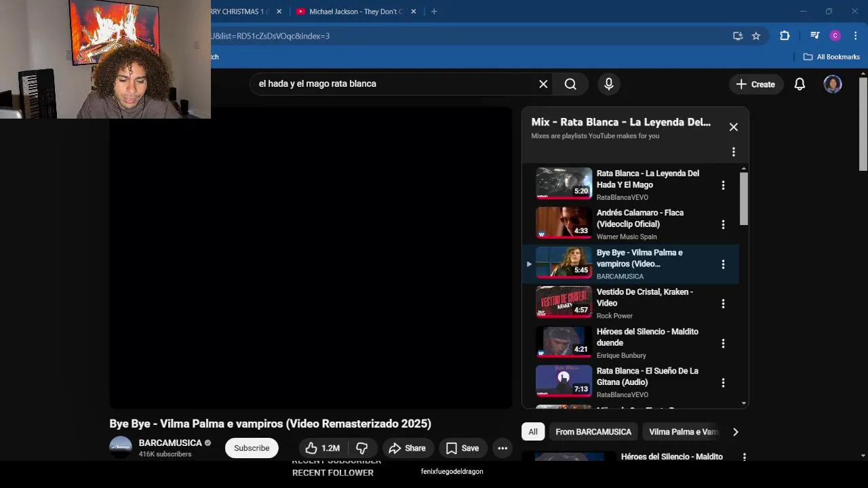Open options for suggested Maldito duende video
Viewport: 868px width, 488px height.
[744, 457]
